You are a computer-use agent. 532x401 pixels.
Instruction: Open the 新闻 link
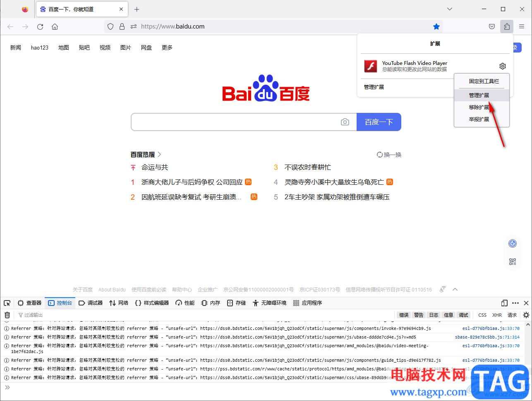tap(16, 48)
